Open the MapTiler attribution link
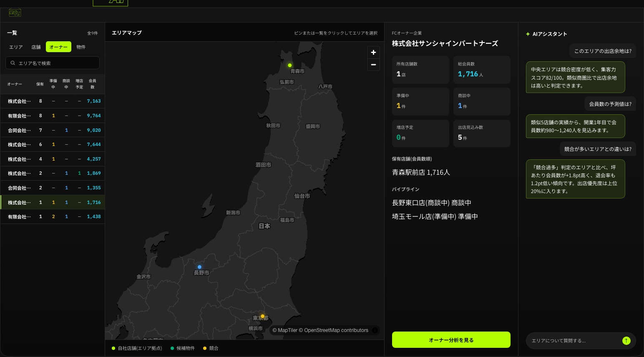This screenshot has height=357, width=644. pos(285,330)
